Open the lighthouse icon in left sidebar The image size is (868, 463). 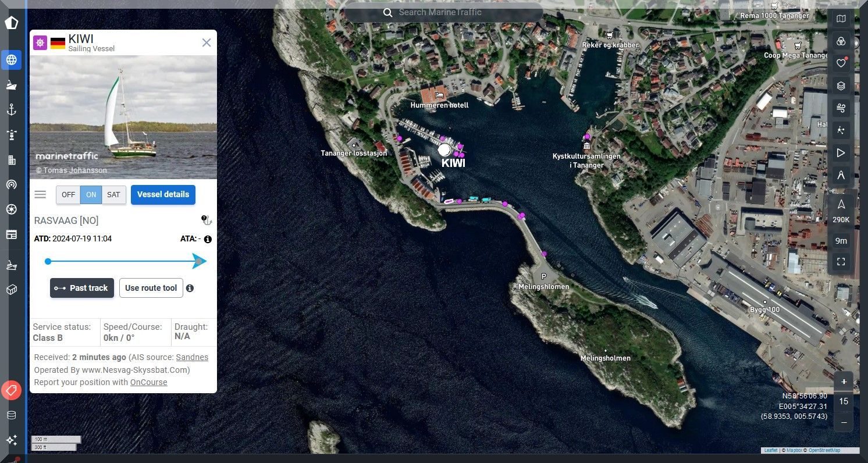[x=11, y=135]
